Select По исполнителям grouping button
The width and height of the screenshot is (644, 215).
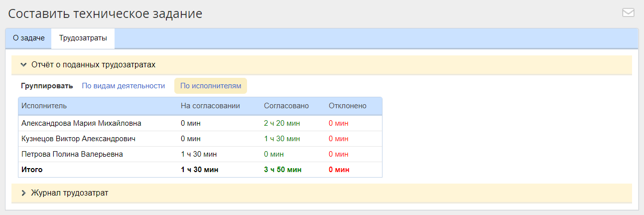pyautogui.click(x=210, y=86)
